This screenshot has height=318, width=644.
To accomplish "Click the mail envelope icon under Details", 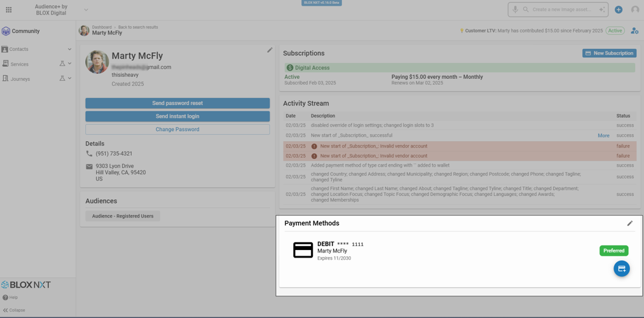I will (x=89, y=167).
